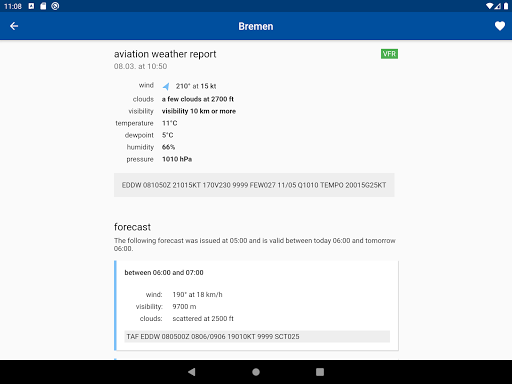This screenshot has width=512, height=384.
Task: Click the Bremen page title
Action: coord(256,26)
